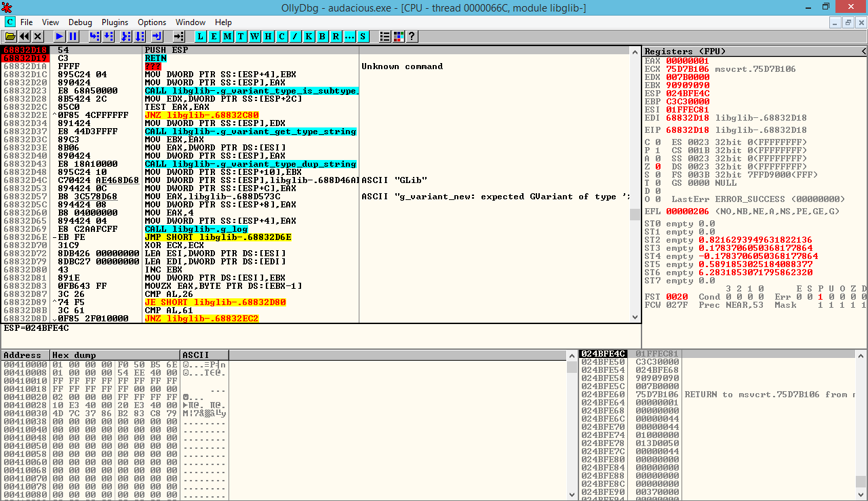Toggle the Z flag value
The width and height of the screenshot is (868, 501).
click(x=658, y=167)
